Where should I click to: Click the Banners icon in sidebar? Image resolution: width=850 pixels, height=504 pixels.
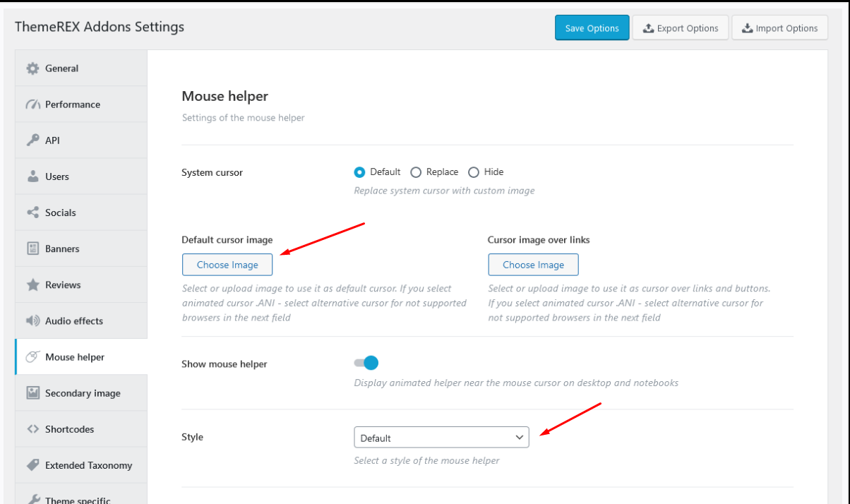click(x=32, y=248)
